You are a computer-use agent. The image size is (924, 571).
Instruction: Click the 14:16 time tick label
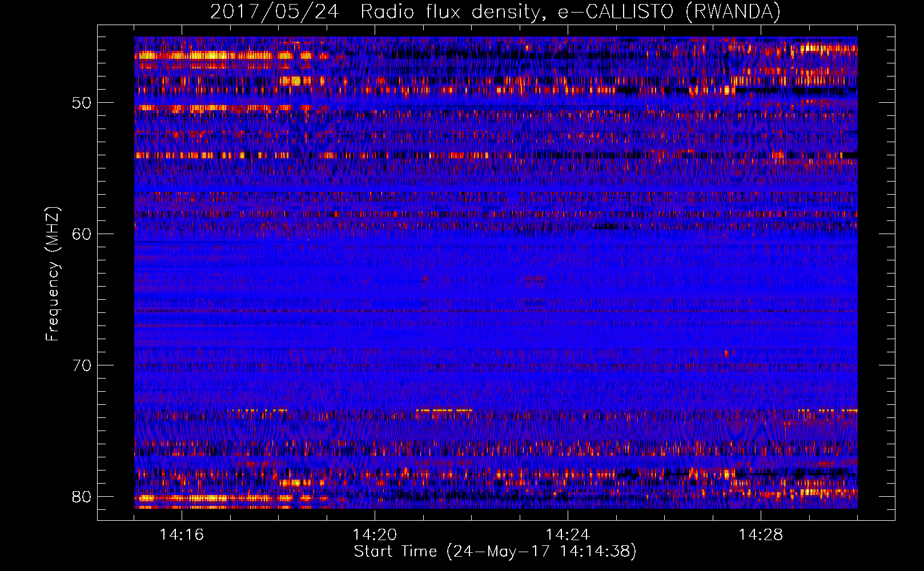[182, 535]
